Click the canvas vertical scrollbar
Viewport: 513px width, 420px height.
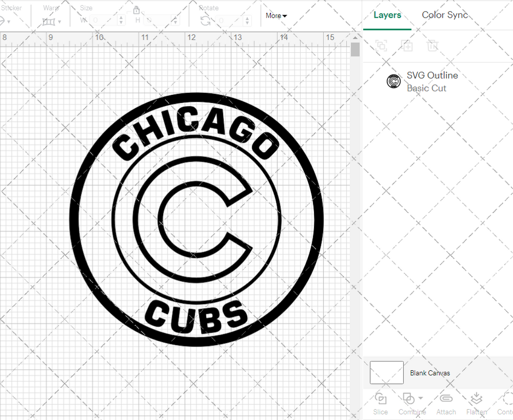(x=355, y=49)
